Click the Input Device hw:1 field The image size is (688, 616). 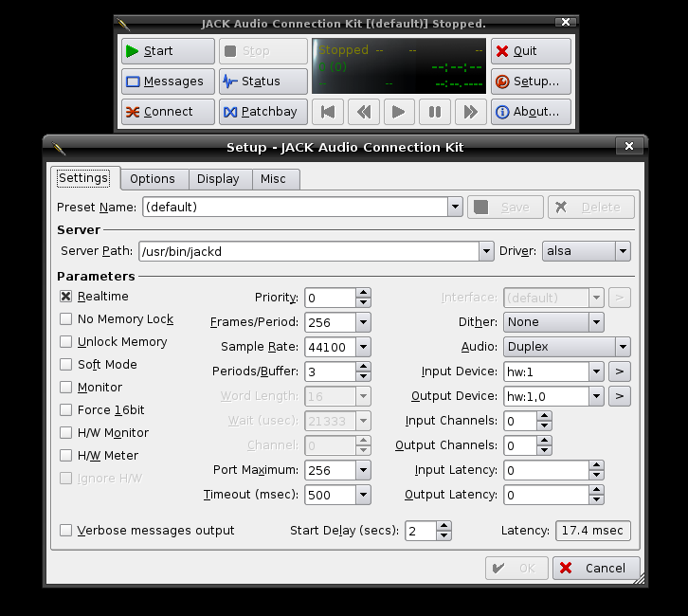pos(546,371)
